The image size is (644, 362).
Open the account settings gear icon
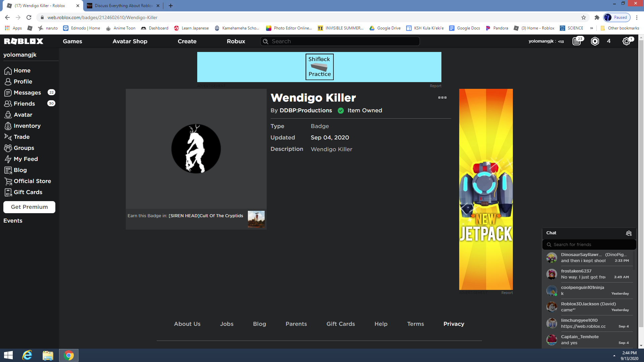tap(627, 41)
